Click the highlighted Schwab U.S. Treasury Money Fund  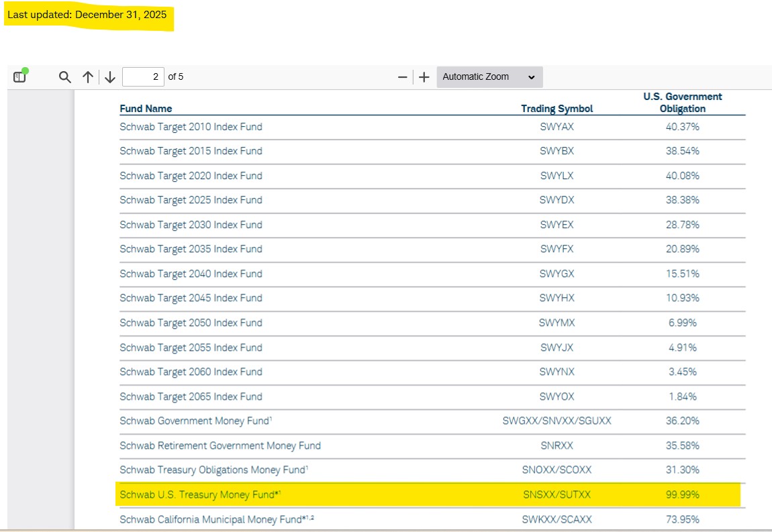point(200,495)
